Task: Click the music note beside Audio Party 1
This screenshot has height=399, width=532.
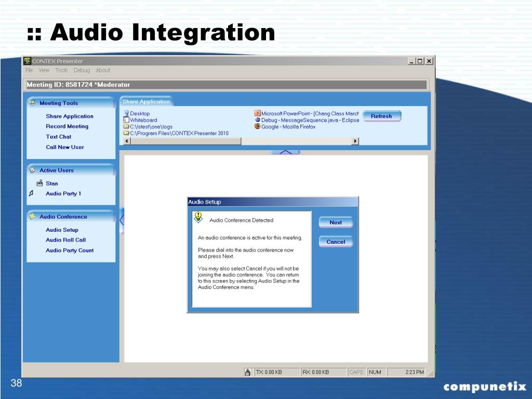Action: coord(31,193)
